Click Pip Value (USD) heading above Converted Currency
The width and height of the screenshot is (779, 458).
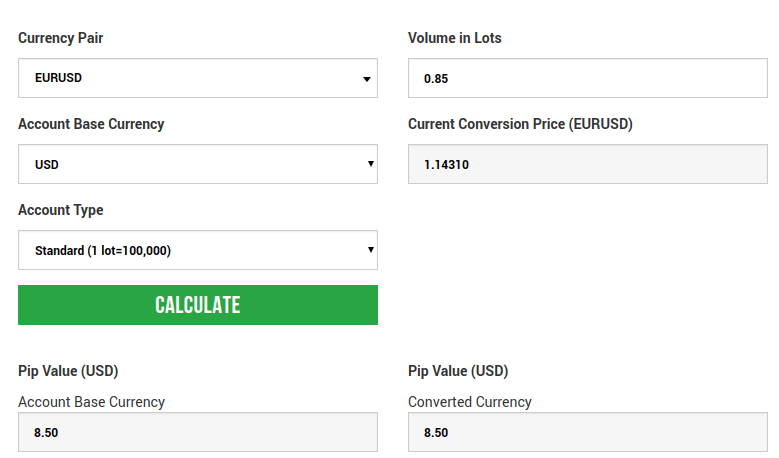[x=458, y=371]
